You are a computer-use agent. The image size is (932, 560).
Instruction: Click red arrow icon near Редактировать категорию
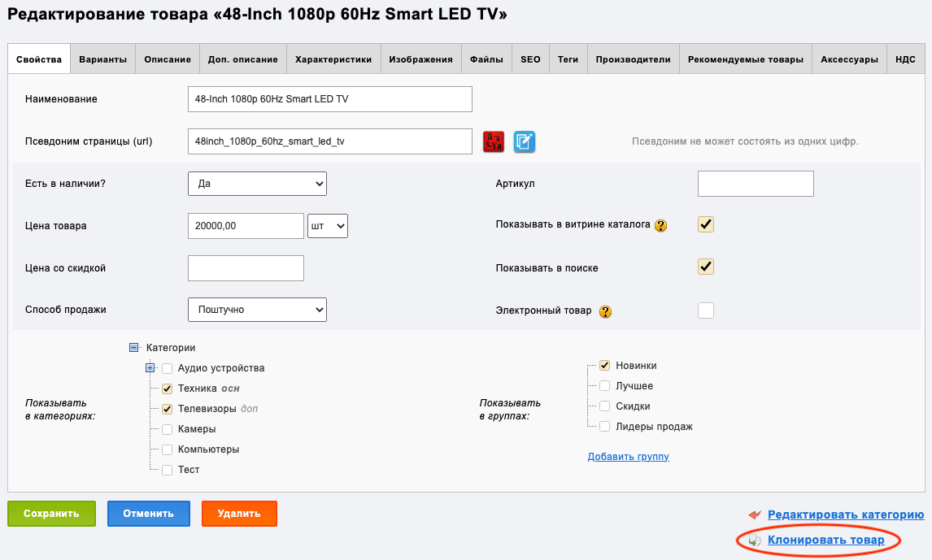coord(755,514)
